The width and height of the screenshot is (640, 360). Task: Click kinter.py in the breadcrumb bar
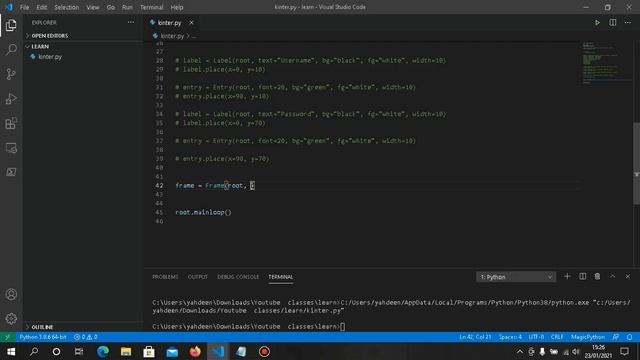(172, 36)
